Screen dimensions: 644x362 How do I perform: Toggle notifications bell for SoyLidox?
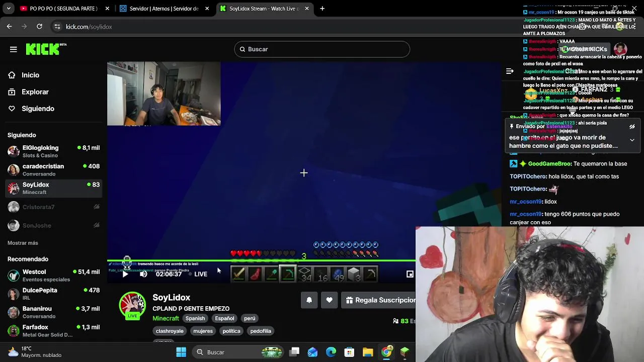(x=309, y=300)
